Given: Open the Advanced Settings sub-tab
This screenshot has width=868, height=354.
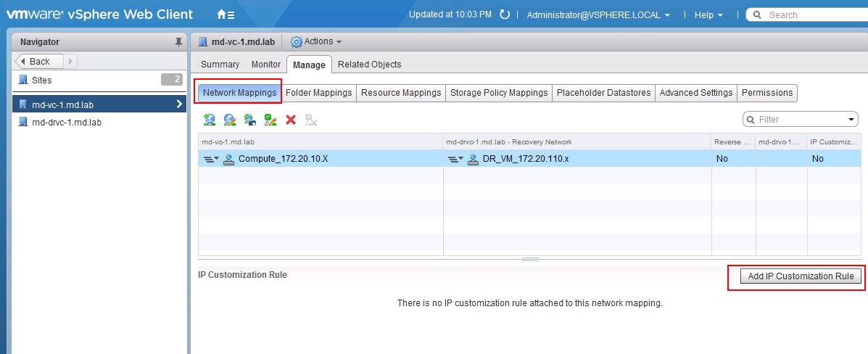Looking at the screenshot, I should 696,93.
